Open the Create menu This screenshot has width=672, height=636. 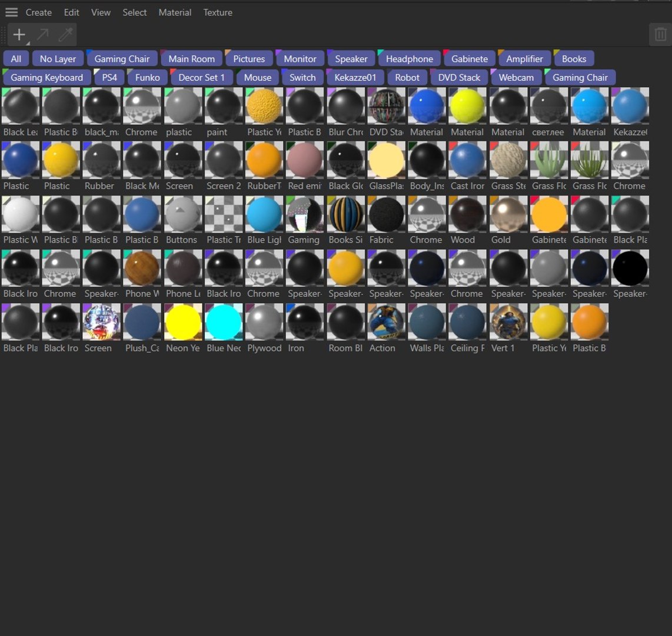coord(39,12)
